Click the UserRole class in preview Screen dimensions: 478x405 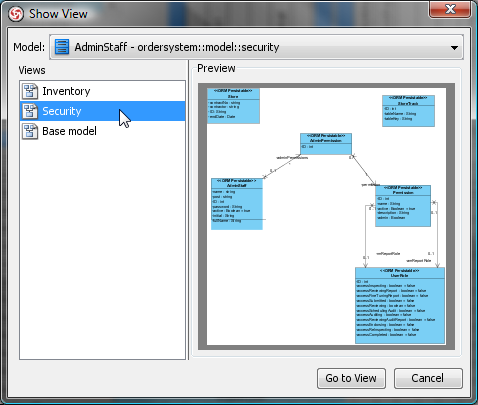pos(400,305)
